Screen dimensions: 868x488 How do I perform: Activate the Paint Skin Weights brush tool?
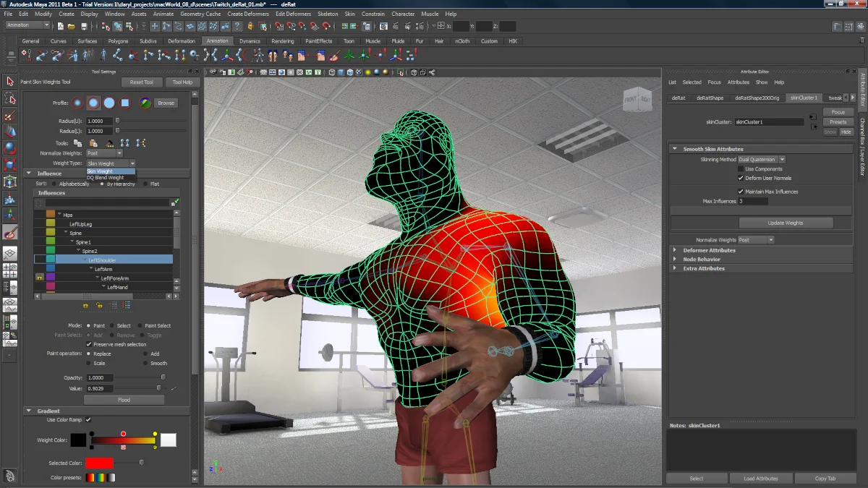[x=10, y=233]
